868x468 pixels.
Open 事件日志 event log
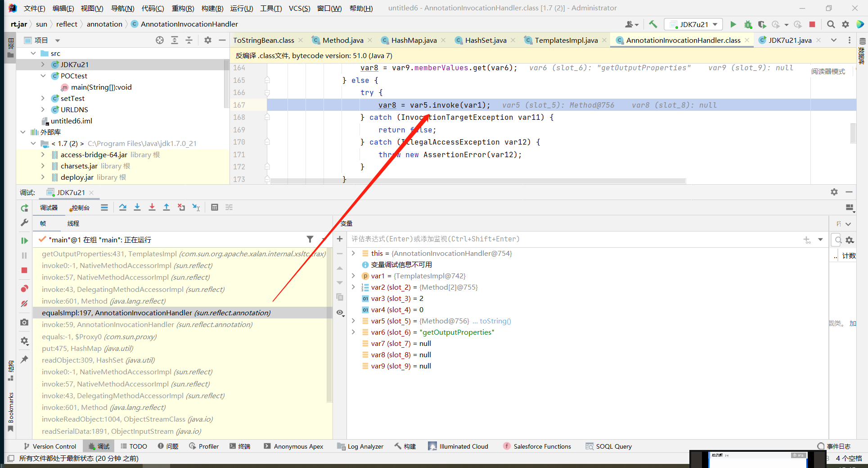tap(834, 446)
